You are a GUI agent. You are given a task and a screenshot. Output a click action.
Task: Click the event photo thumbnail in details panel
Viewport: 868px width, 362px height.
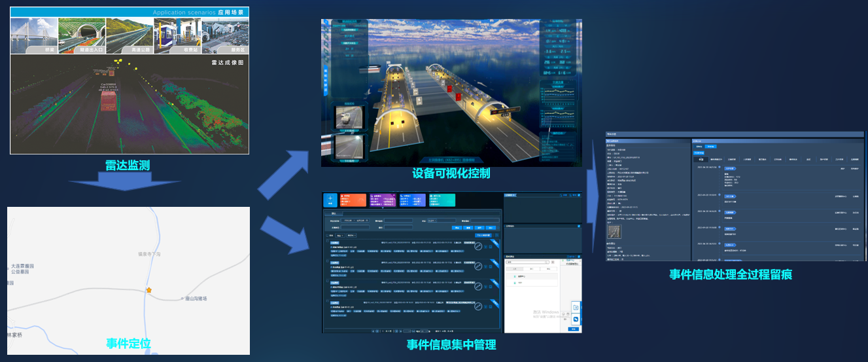[x=615, y=232]
